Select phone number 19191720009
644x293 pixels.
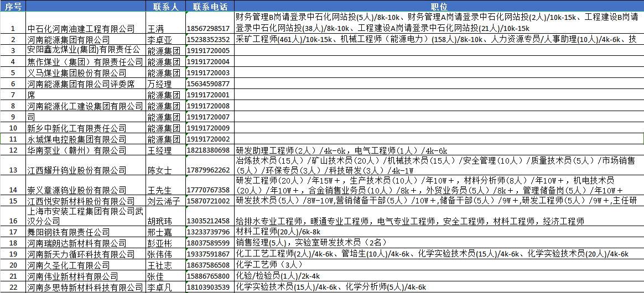click(209, 128)
